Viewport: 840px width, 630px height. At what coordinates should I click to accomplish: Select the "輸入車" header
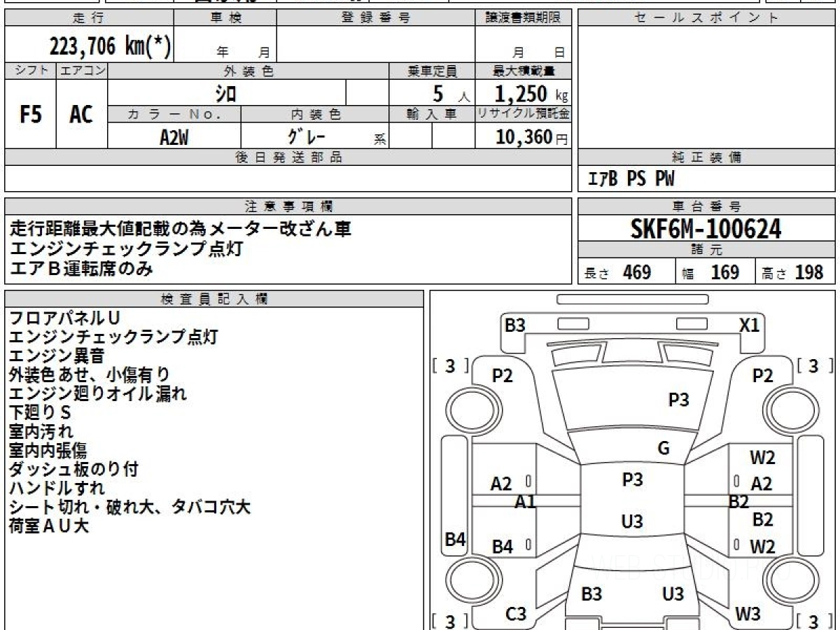tap(433, 114)
